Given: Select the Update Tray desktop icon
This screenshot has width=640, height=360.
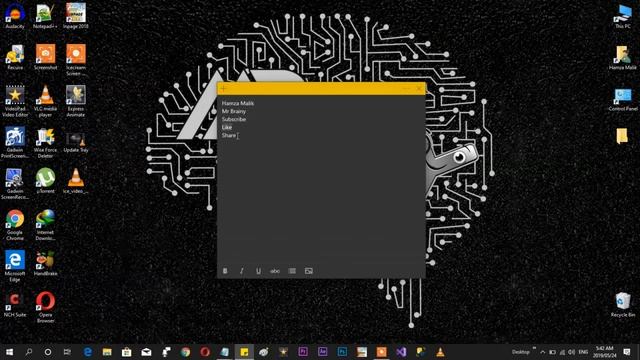Looking at the screenshot, I should click(x=76, y=142).
